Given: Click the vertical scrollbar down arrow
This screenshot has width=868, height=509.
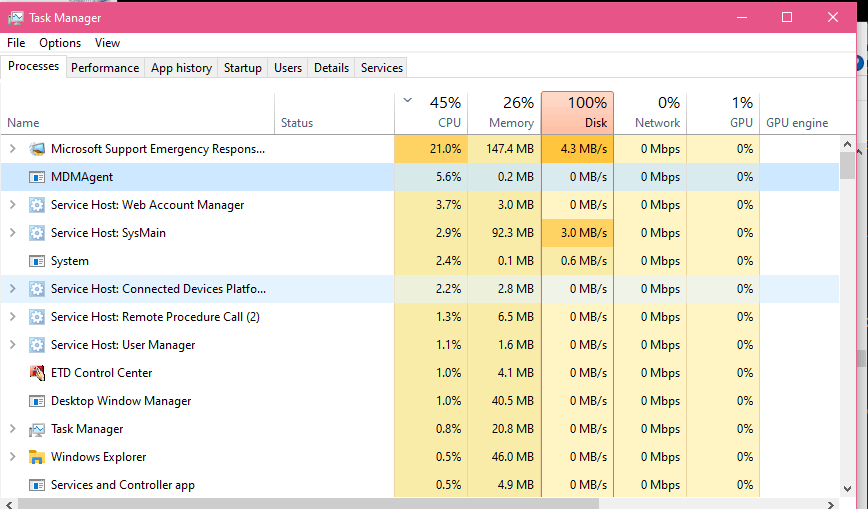Looking at the screenshot, I should (x=847, y=489).
